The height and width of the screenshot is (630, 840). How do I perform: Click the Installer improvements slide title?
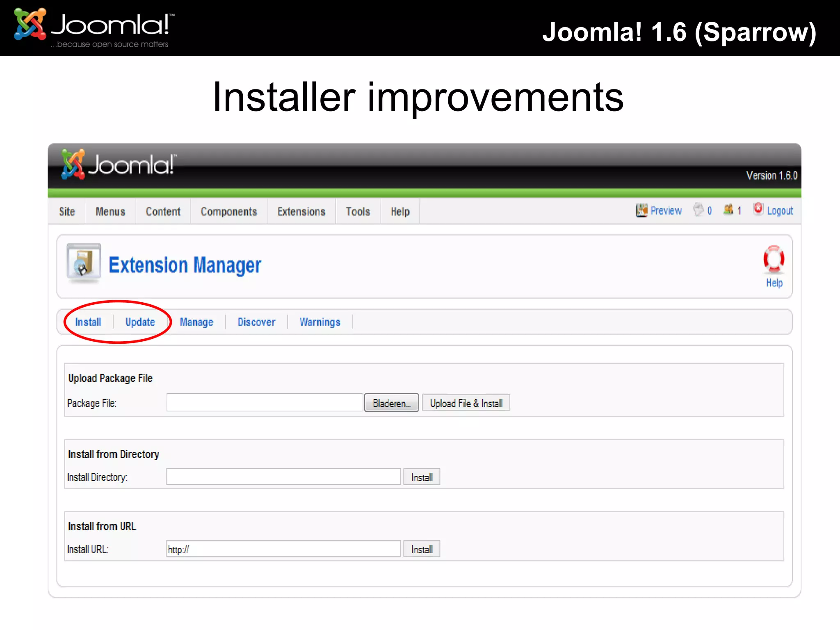tap(418, 98)
